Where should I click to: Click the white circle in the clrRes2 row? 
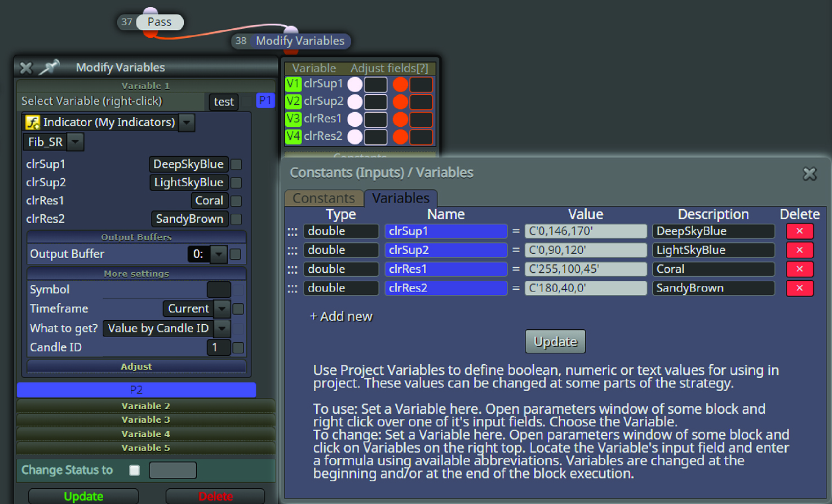coord(355,137)
